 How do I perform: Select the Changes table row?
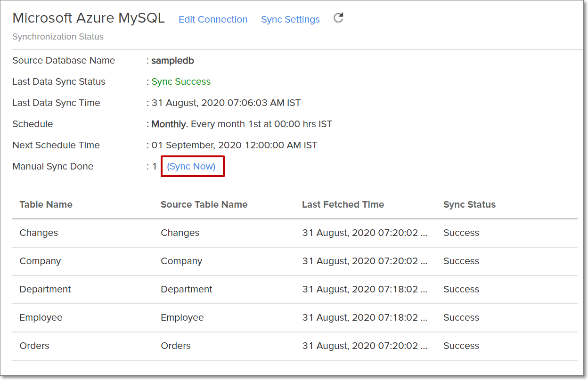[x=38, y=233]
